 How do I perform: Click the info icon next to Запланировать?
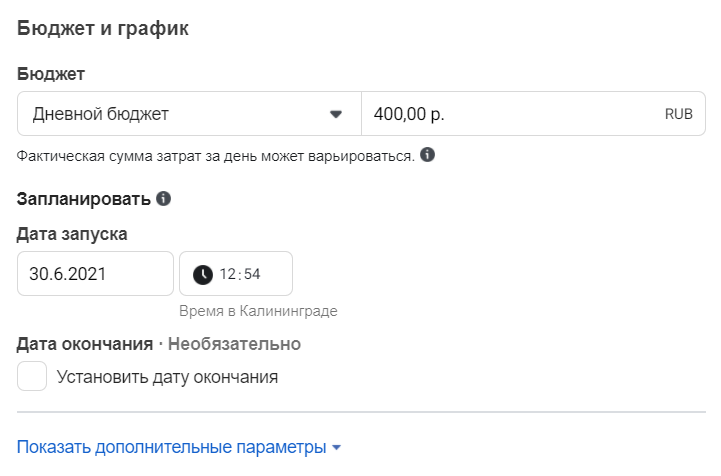163,199
